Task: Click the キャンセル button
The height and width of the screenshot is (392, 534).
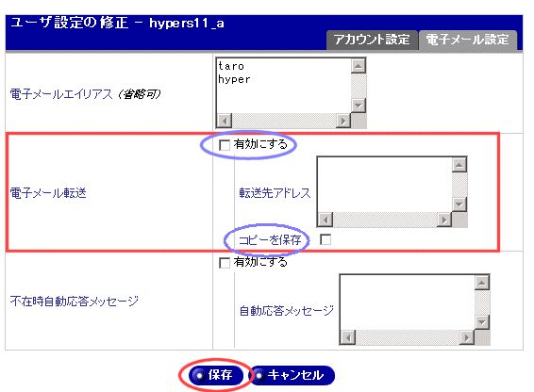Action: tap(292, 375)
